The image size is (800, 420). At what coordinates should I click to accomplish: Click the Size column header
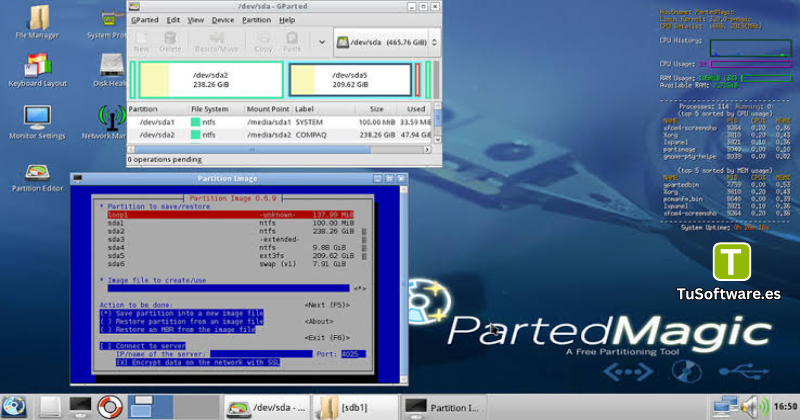pyautogui.click(x=377, y=109)
